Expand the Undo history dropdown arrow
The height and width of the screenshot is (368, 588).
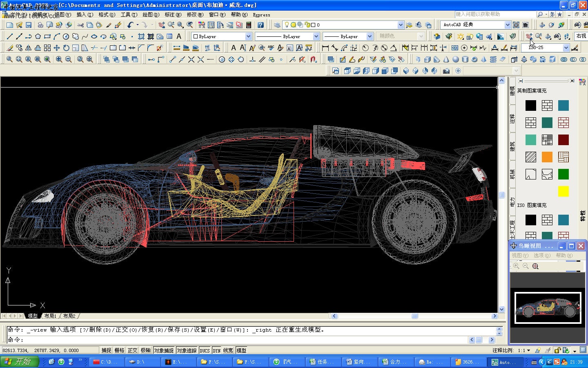[137, 25]
